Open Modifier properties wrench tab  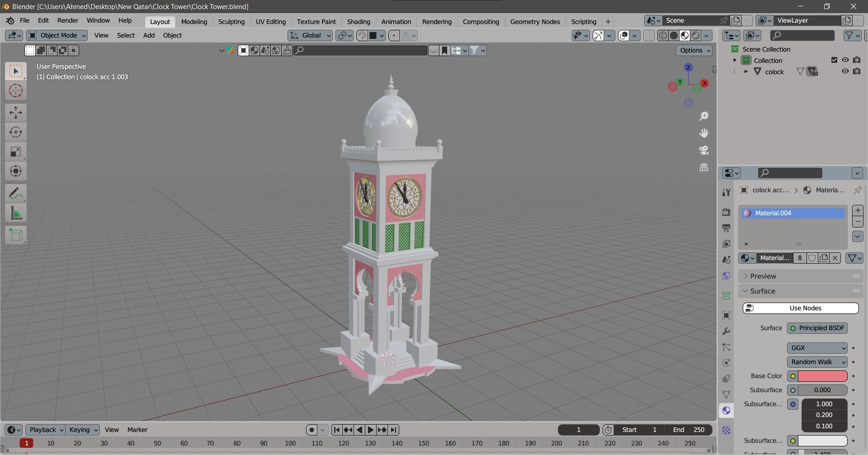pyautogui.click(x=726, y=332)
